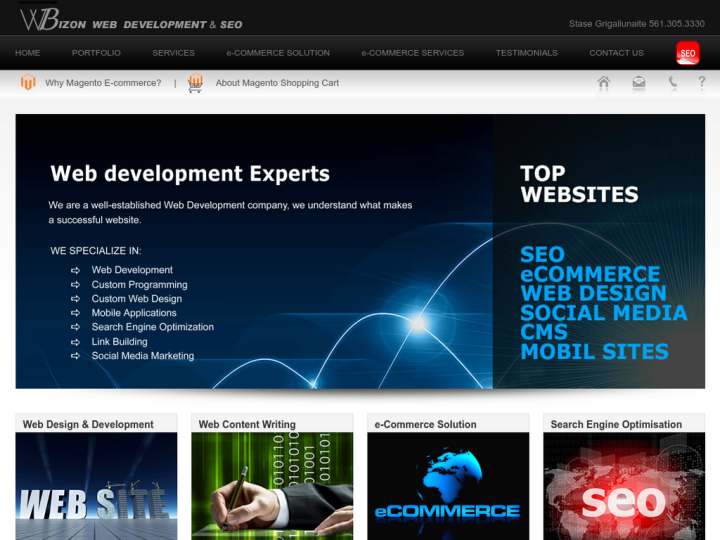Go to the PORTFOLIO menu item
The height and width of the screenshot is (540, 720).
(x=96, y=53)
